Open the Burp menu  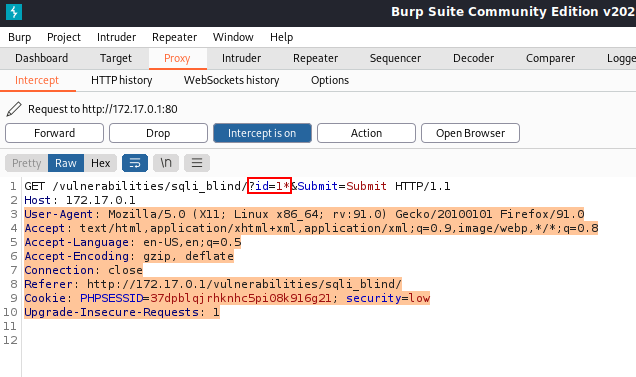(19, 37)
